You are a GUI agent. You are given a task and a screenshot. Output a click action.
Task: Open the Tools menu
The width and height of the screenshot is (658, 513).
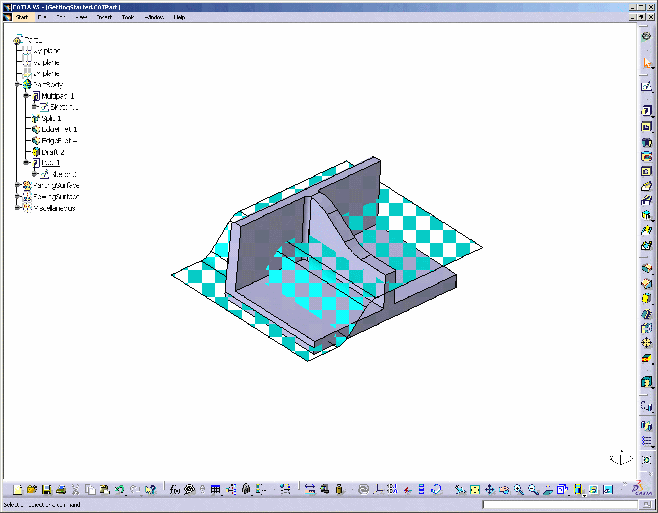[x=127, y=17]
